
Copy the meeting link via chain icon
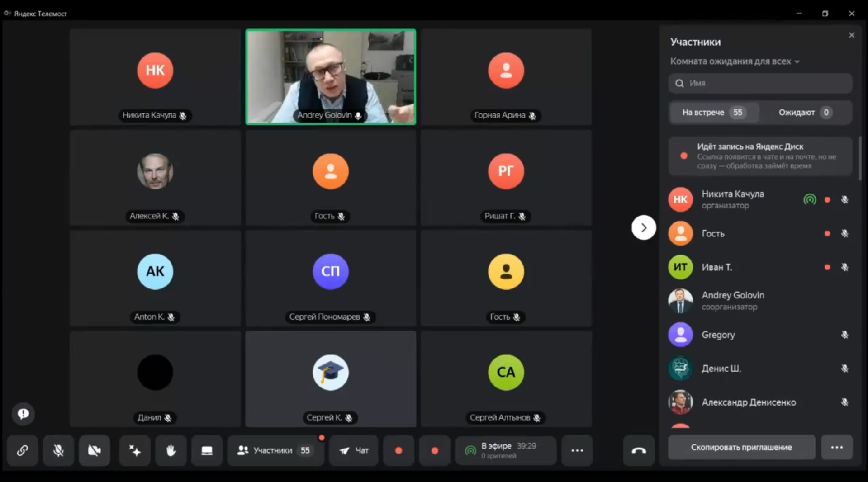[22, 450]
